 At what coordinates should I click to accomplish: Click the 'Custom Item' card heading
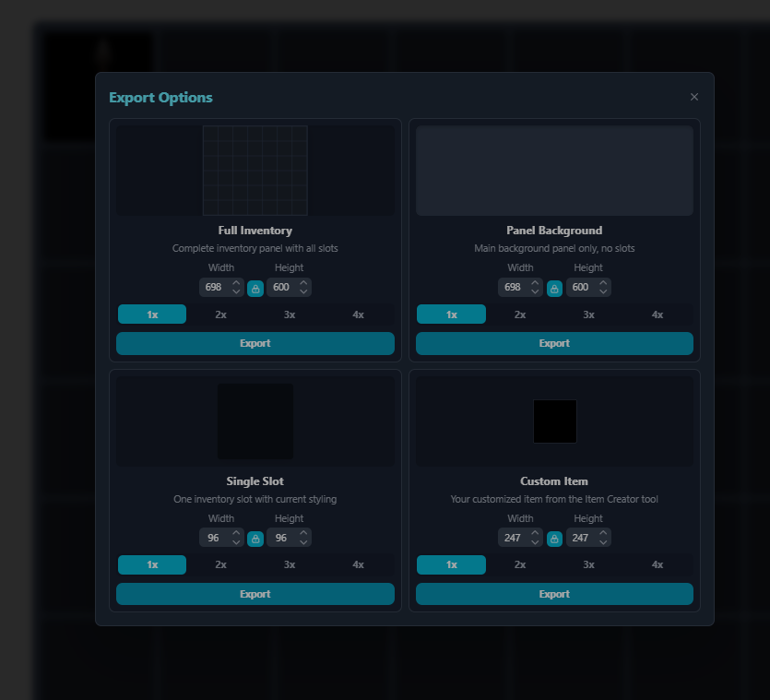click(554, 481)
